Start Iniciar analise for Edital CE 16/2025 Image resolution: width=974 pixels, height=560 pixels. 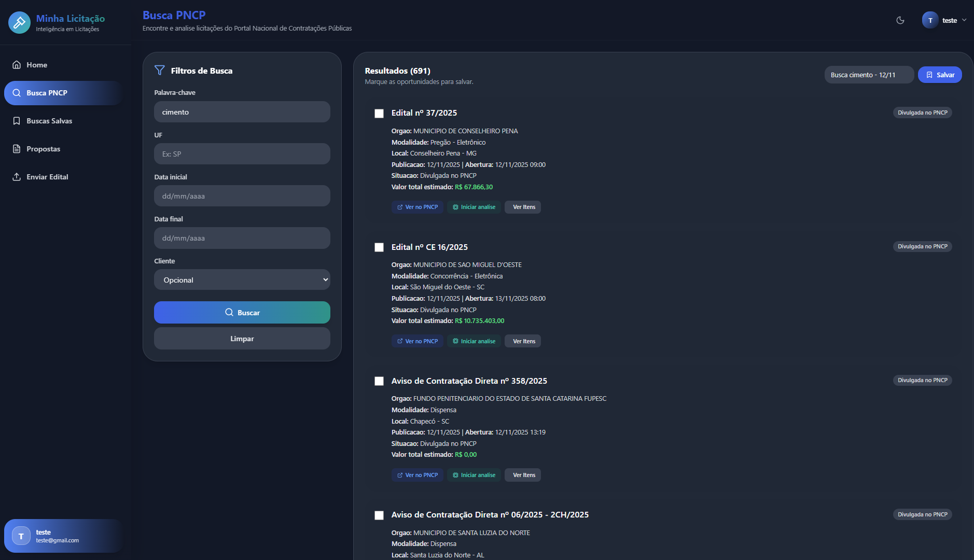[x=474, y=341]
